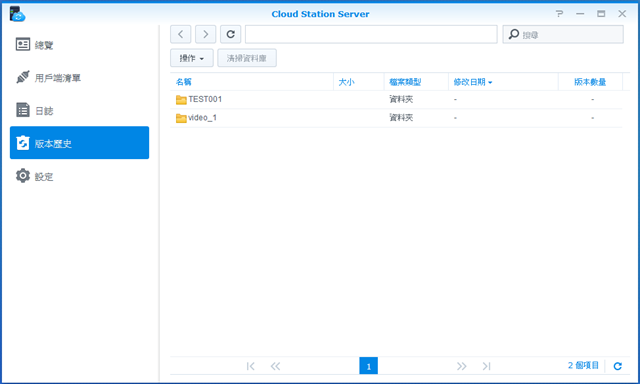Click the version history recycle icon
640x384 pixels.
tap(23, 143)
